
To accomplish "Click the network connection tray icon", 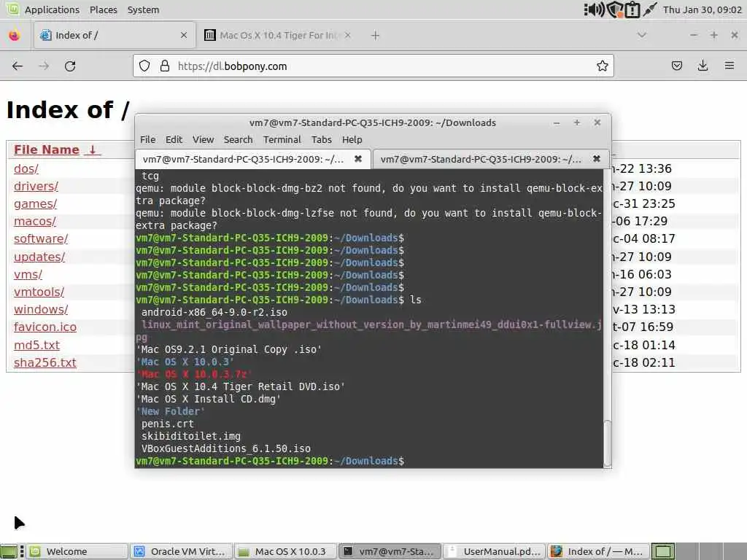I will (650, 9).
